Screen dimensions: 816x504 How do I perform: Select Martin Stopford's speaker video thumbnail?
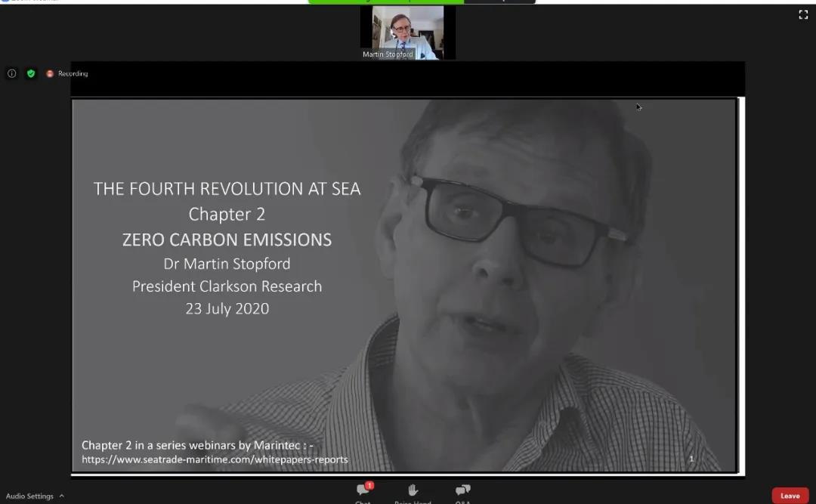[407, 32]
